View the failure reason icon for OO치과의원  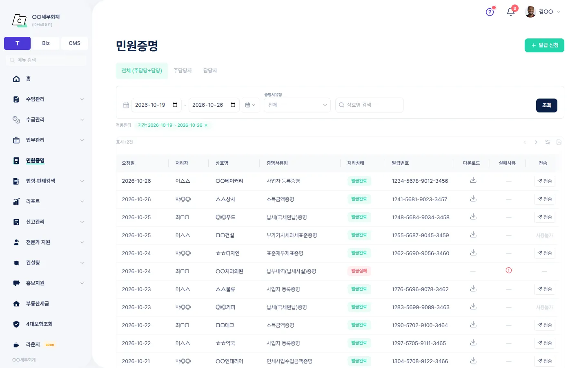coord(509,270)
